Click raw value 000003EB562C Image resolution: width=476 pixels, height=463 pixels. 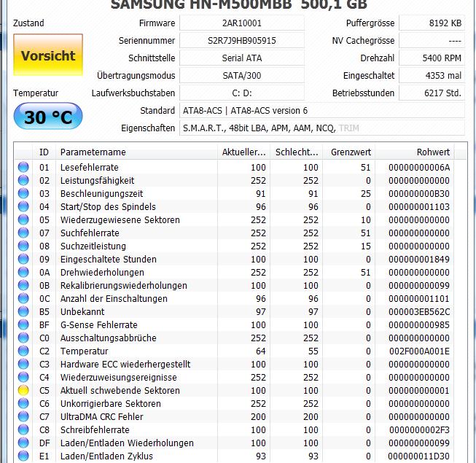point(419,312)
